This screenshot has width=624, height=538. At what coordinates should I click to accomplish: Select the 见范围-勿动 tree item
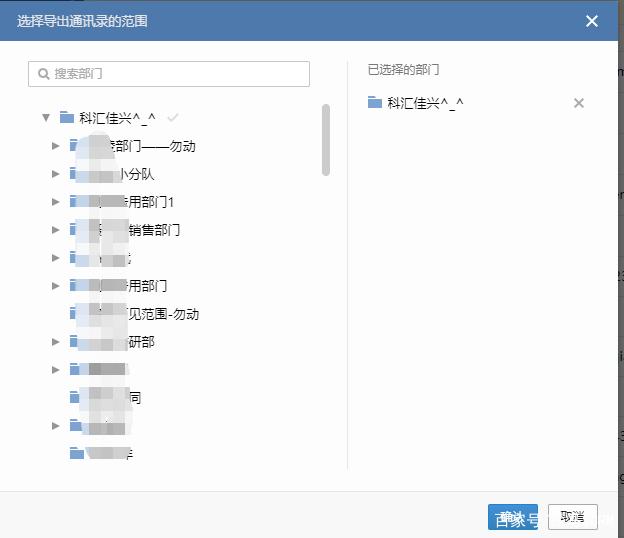click(135, 314)
